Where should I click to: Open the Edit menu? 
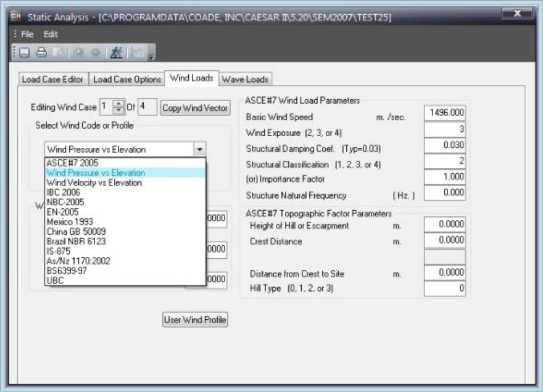50,34
